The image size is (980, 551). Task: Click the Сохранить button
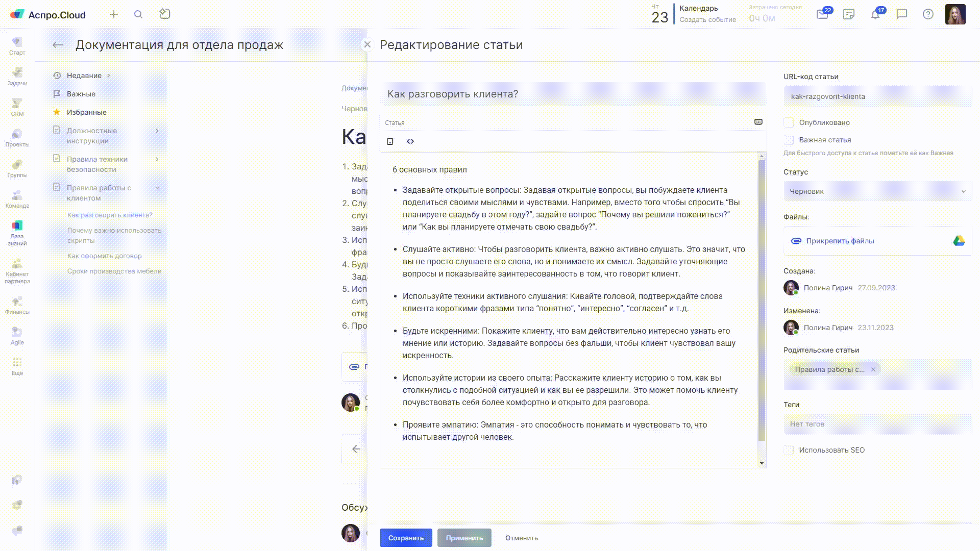406,538
